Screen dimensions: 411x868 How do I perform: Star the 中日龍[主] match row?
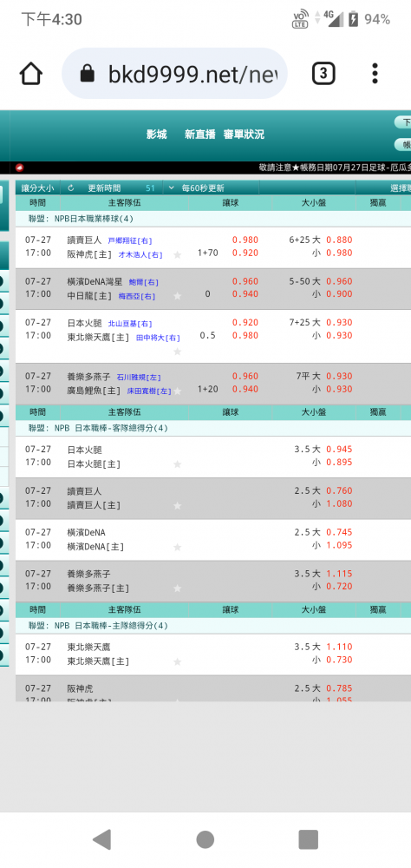177,296
